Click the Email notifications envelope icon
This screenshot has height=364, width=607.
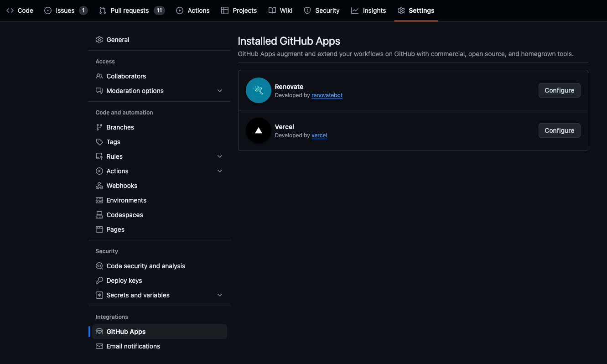pos(99,346)
